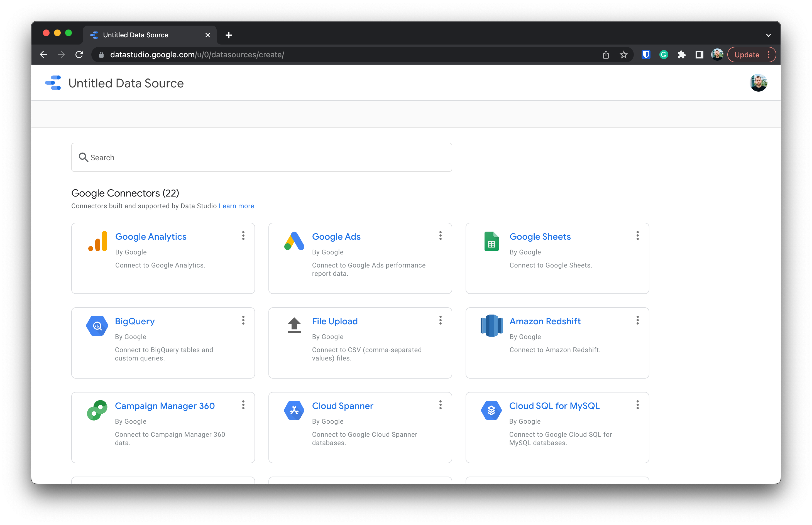Click the Google Analytics connector icon

pos(98,241)
